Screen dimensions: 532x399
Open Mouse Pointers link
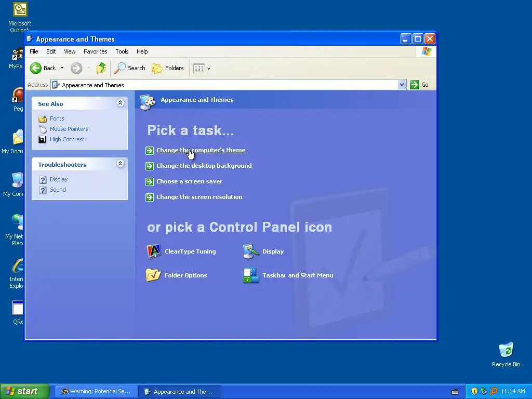point(69,129)
